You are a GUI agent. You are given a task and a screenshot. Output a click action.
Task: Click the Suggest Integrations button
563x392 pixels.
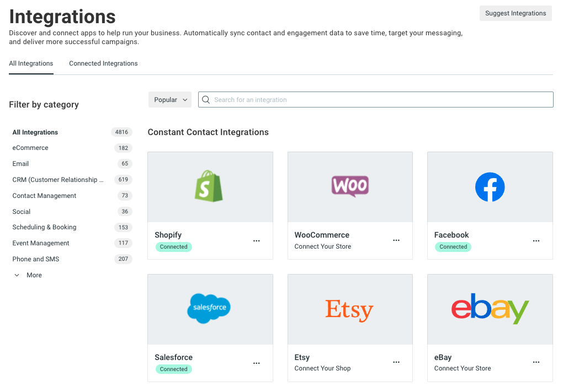(x=515, y=13)
